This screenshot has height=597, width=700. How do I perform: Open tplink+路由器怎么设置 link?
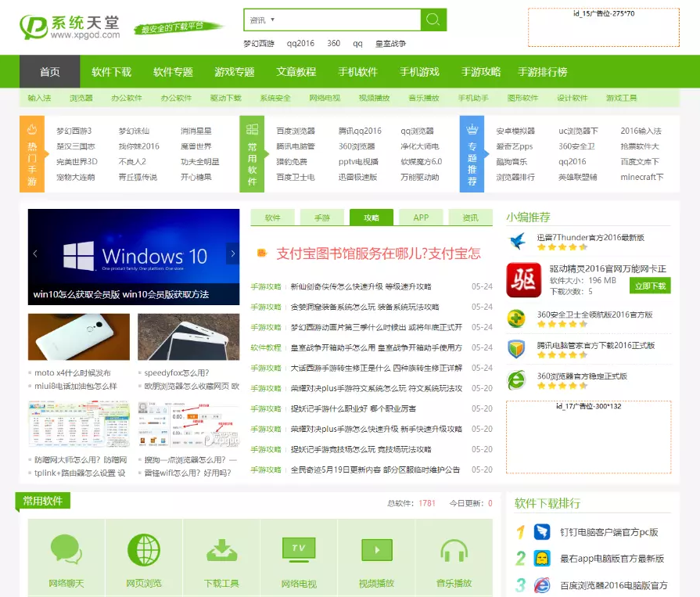(x=80, y=473)
